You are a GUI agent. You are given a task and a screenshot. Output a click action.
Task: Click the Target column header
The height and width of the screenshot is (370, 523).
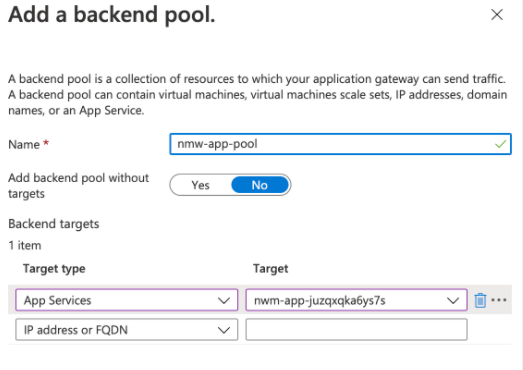[x=271, y=269]
